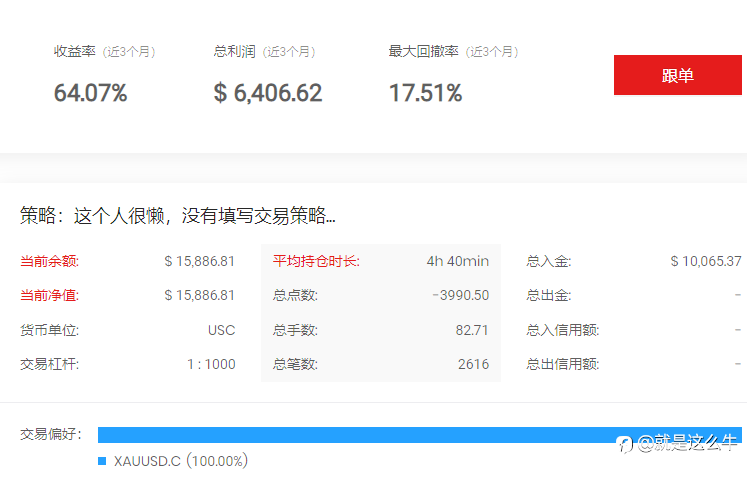The height and width of the screenshot is (477, 747).
Task: Click the 17.51% max drawdown value
Action: pyautogui.click(x=425, y=93)
